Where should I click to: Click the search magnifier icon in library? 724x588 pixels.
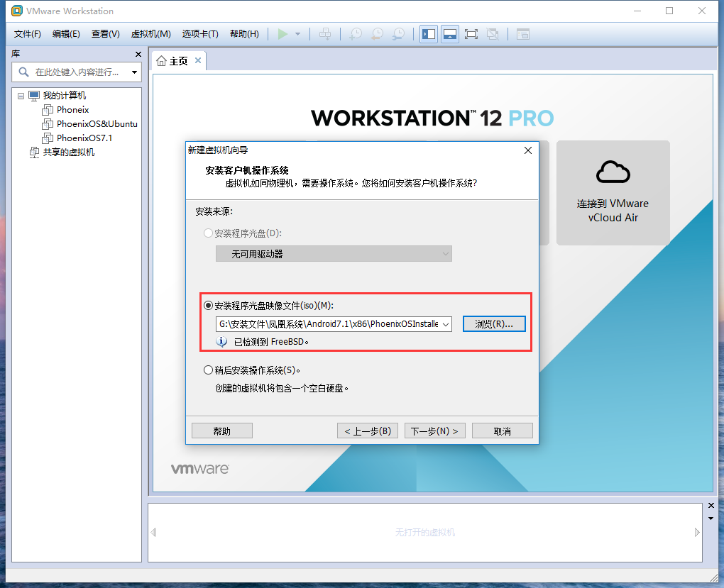point(23,72)
